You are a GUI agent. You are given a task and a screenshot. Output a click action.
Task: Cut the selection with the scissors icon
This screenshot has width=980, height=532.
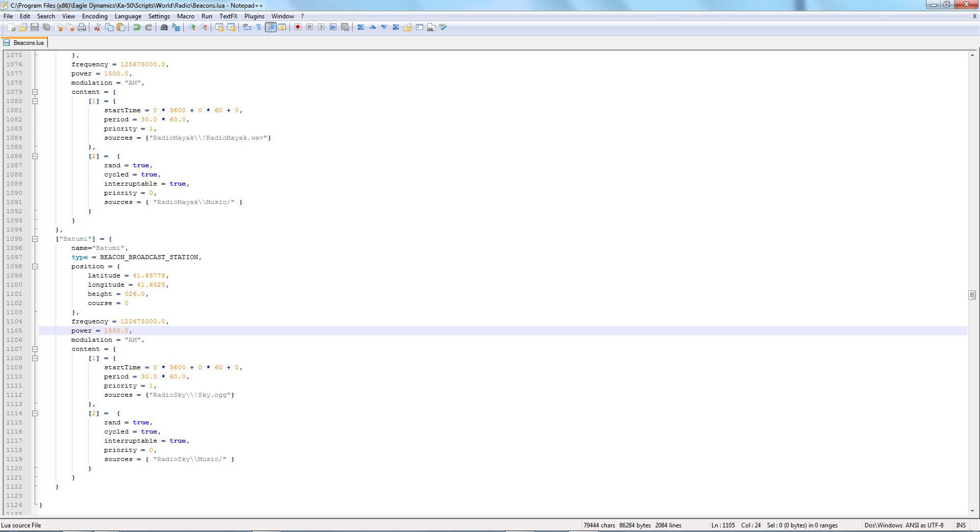pos(97,28)
